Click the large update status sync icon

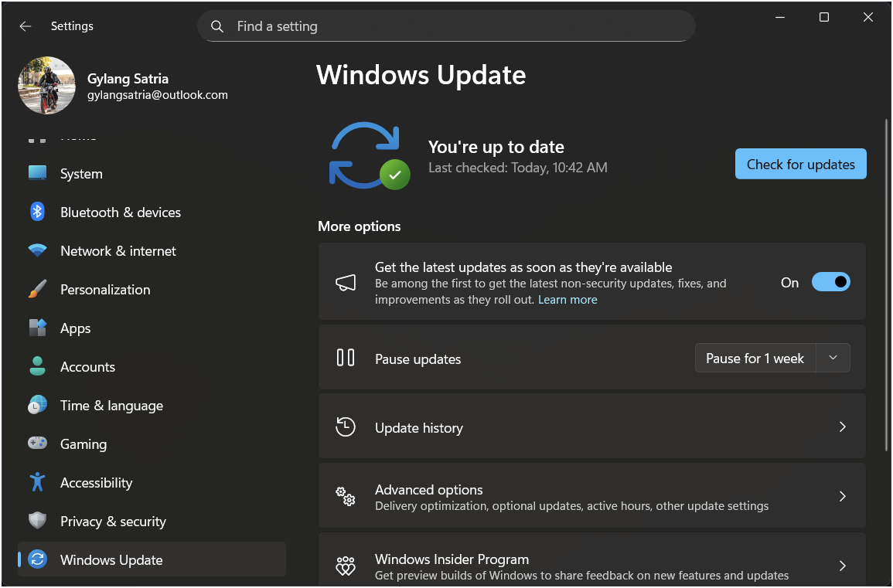(x=370, y=155)
